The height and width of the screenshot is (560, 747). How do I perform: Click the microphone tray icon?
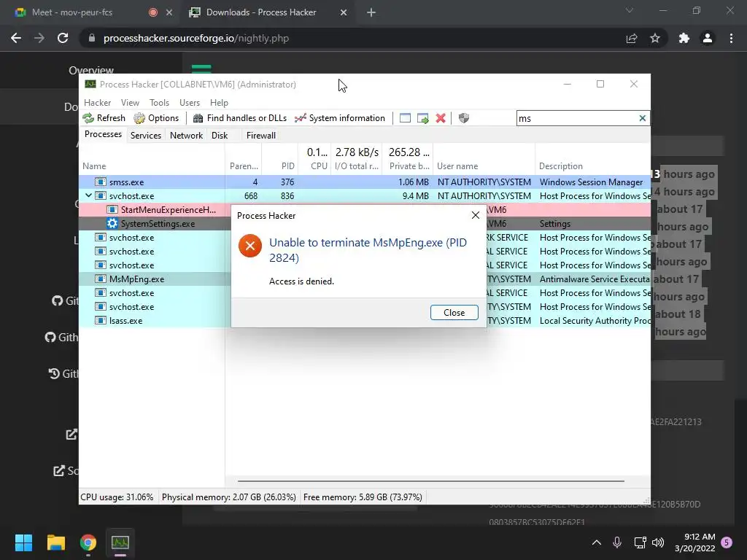(x=617, y=542)
